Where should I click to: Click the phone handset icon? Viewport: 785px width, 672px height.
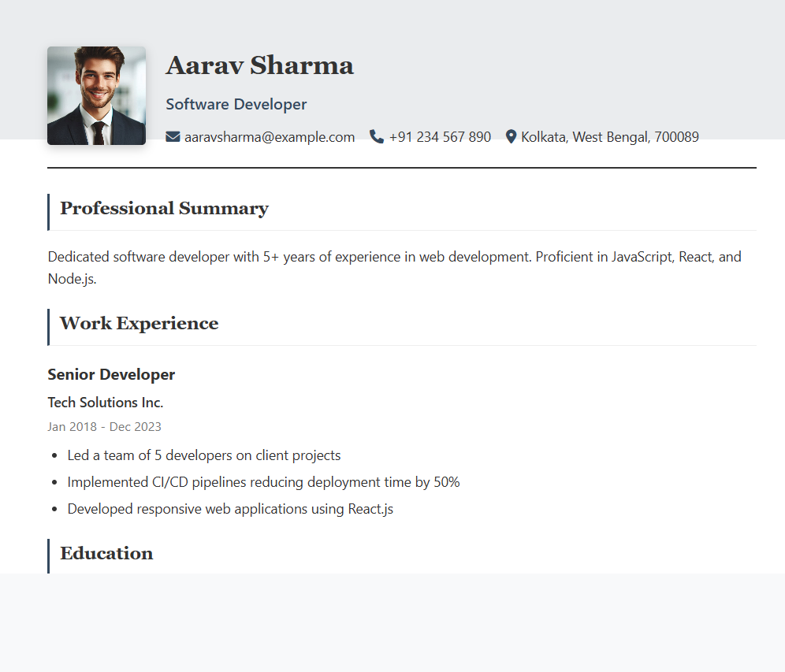(x=377, y=137)
